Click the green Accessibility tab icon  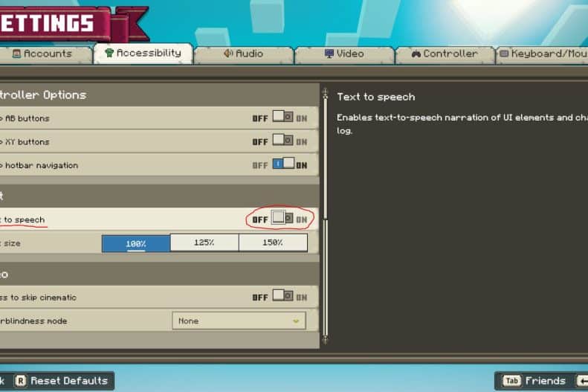pyautogui.click(x=109, y=53)
